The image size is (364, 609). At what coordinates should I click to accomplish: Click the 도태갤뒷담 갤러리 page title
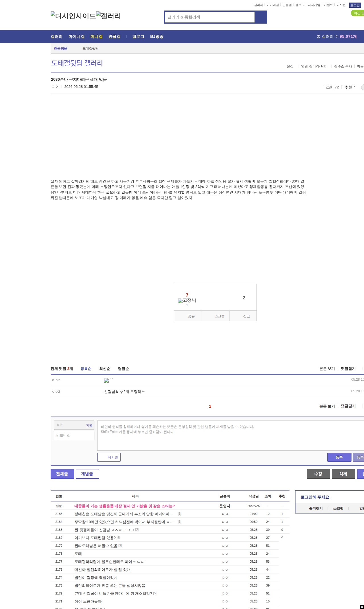(77, 63)
